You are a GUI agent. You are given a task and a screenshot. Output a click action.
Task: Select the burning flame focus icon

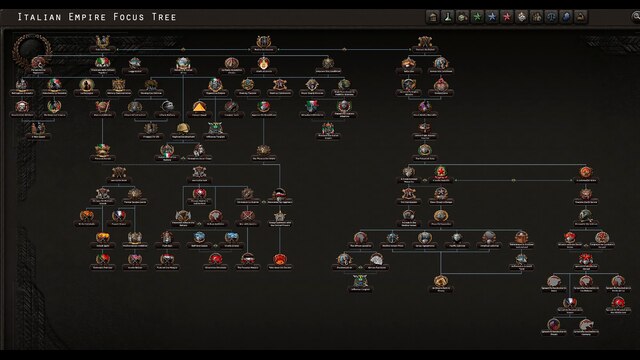point(264,63)
